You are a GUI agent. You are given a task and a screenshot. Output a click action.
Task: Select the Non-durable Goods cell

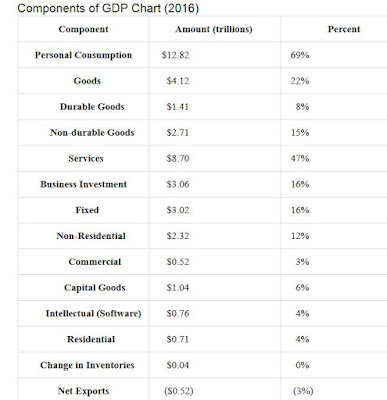point(92,133)
